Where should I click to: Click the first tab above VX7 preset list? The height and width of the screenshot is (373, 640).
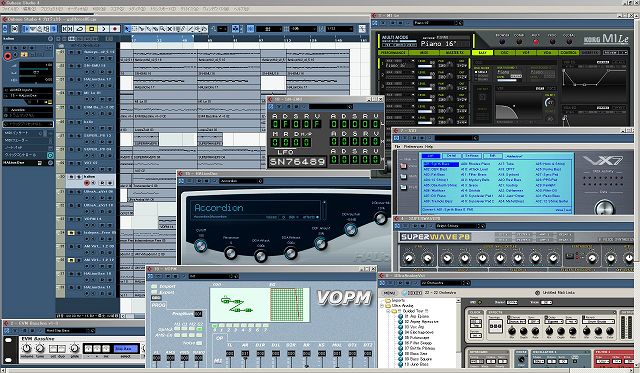pyautogui.click(x=431, y=156)
